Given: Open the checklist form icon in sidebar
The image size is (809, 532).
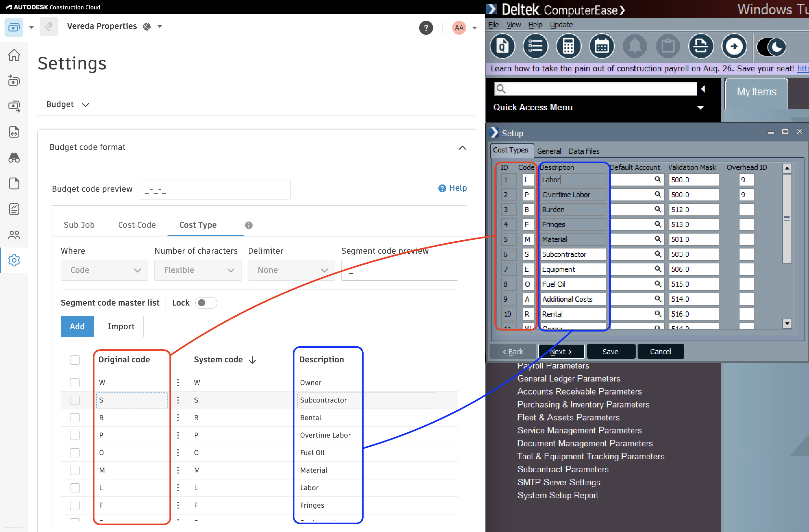Looking at the screenshot, I should point(14,209).
